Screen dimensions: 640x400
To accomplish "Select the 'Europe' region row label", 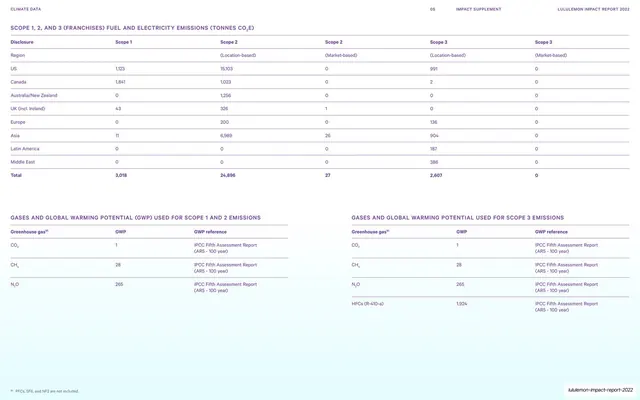I will point(18,122).
